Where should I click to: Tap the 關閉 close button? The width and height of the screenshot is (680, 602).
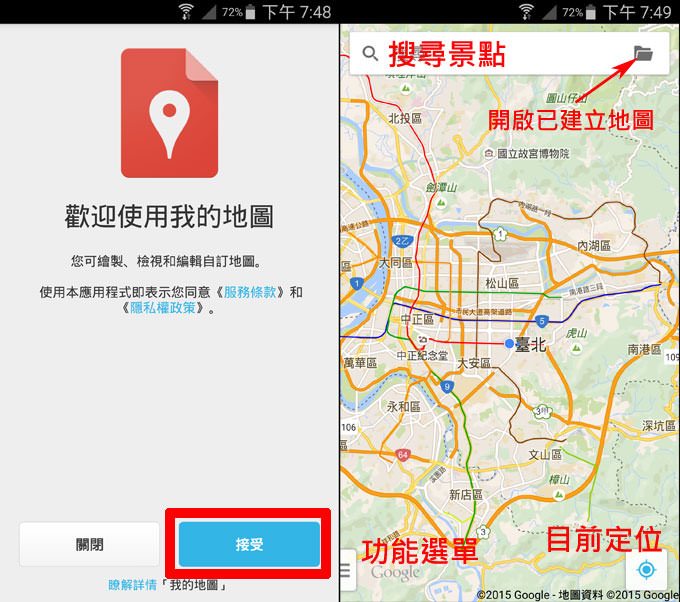coord(89,544)
